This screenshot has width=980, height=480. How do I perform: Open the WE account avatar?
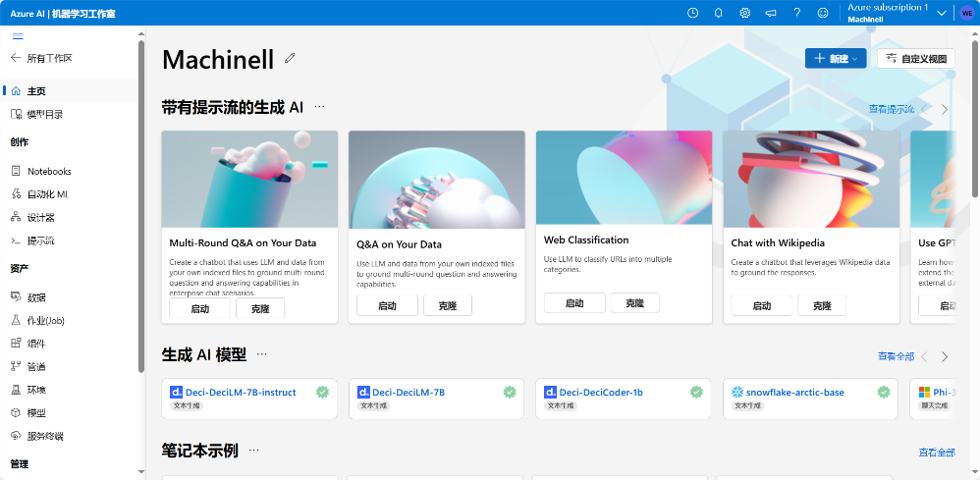click(x=967, y=13)
